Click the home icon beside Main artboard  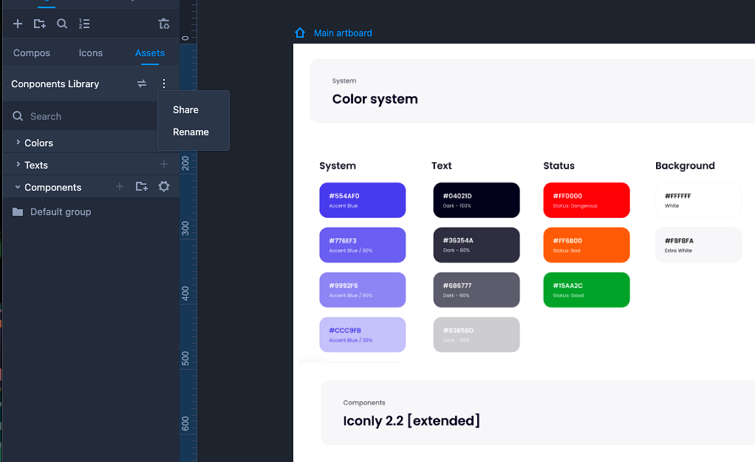pos(300,33)
